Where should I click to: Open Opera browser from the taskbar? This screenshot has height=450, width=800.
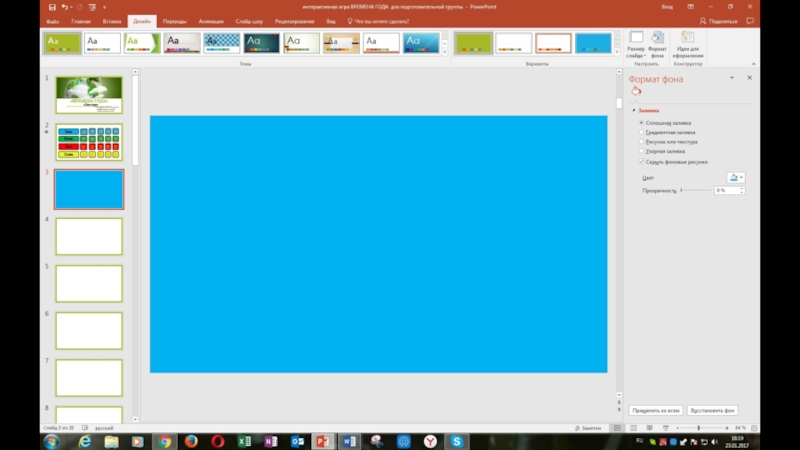[218, 440]
